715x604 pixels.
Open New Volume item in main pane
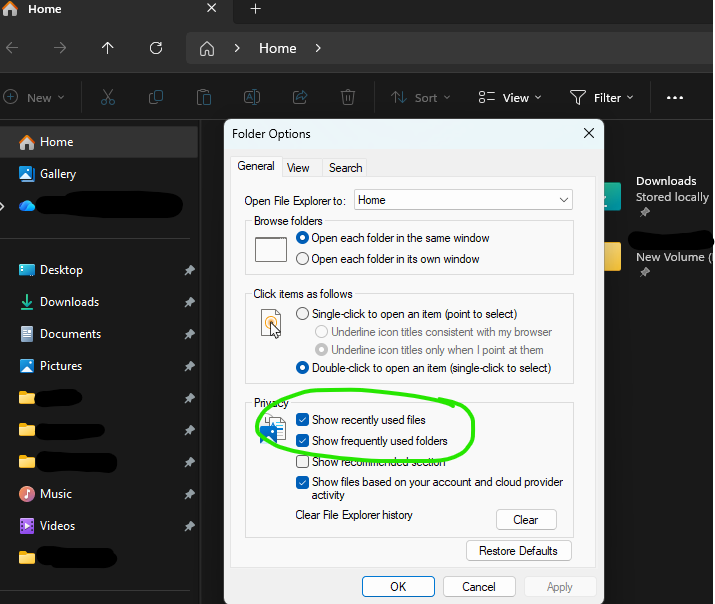coord(659,258)
